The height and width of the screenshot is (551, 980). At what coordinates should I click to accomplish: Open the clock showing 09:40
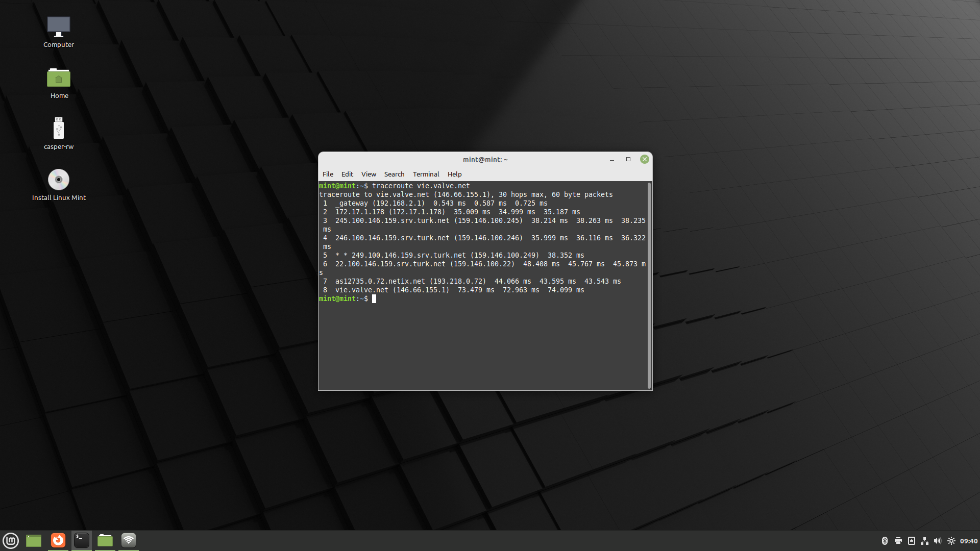pos(969,541)
